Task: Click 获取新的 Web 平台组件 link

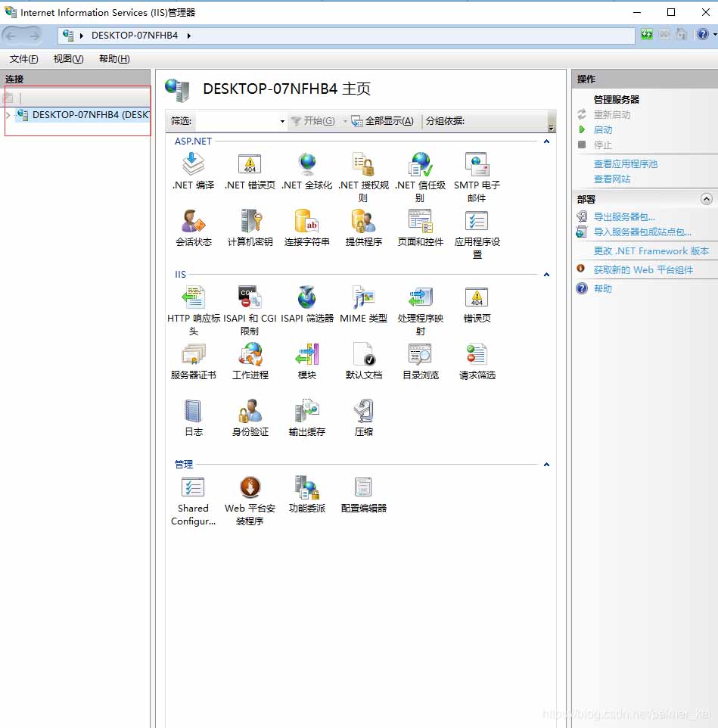Action: (x=643, y=269)
